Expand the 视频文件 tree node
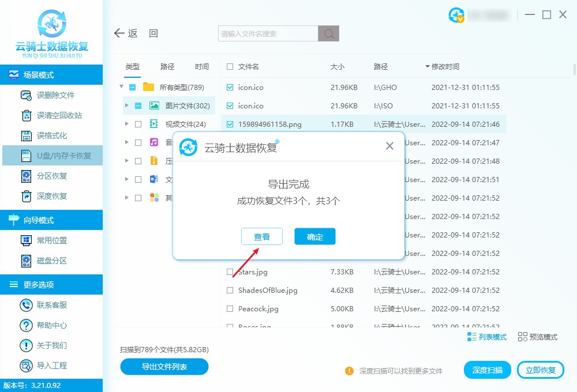 128,124
